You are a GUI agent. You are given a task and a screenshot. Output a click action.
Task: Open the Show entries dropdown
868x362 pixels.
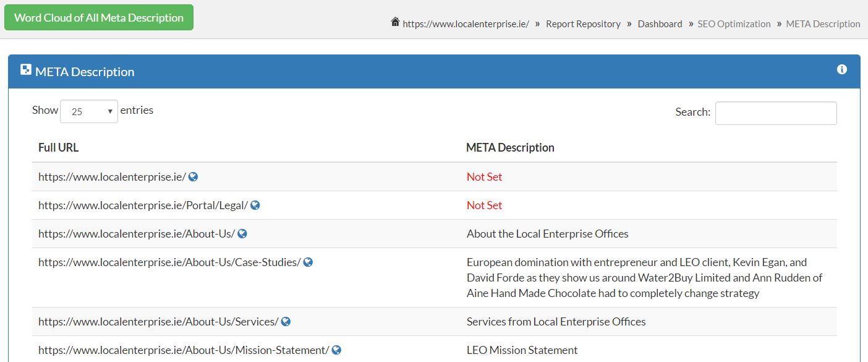(x=89, y=111)
